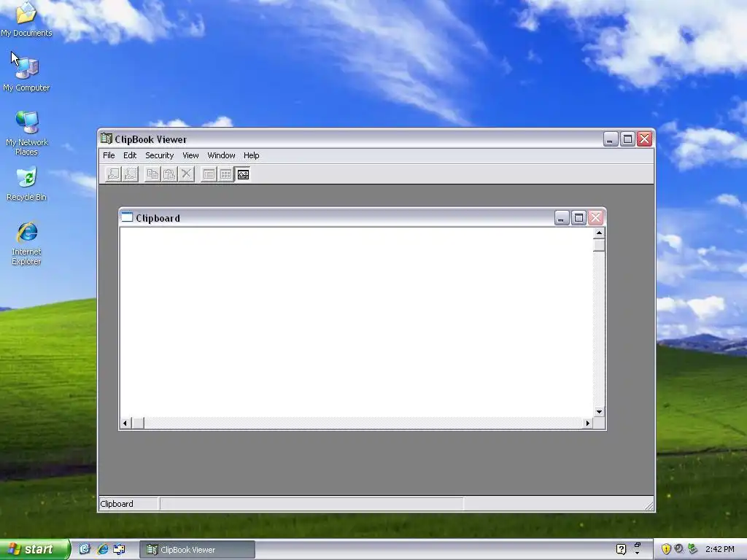Screen dimensions: 747x560
Task: Click the Share toolbar icon
Action: click(x=113, y=174)
